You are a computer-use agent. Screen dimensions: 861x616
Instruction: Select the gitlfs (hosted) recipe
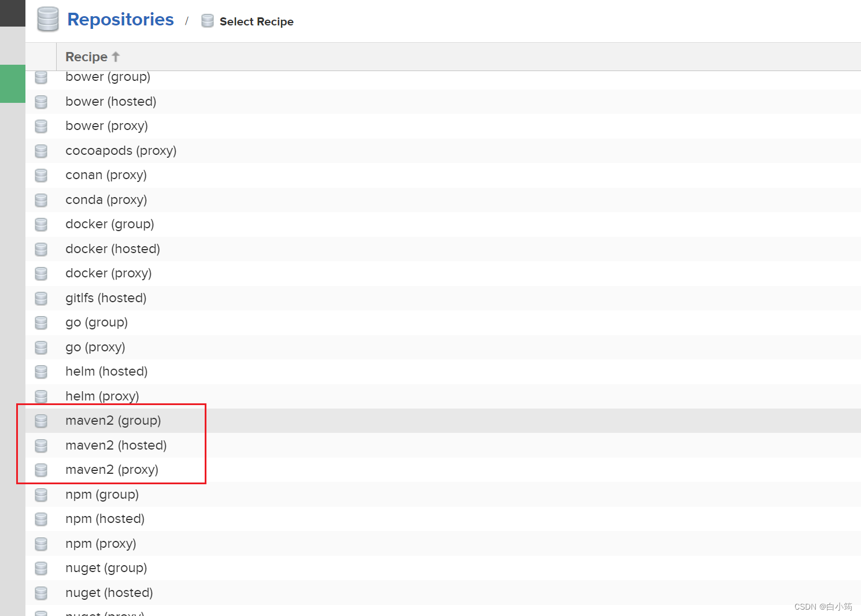click(x=443, y=298)
